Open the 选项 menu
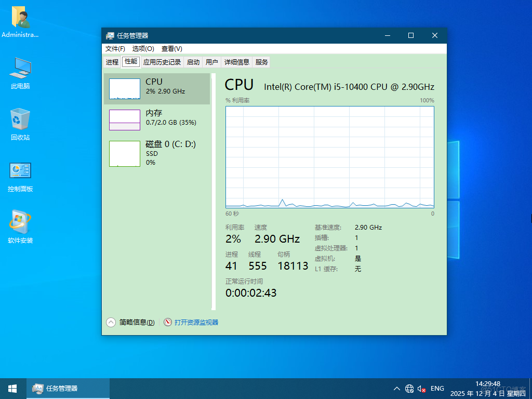Image resolution: width=532 pixels, height=399 pixels. [x=142, y=48]
